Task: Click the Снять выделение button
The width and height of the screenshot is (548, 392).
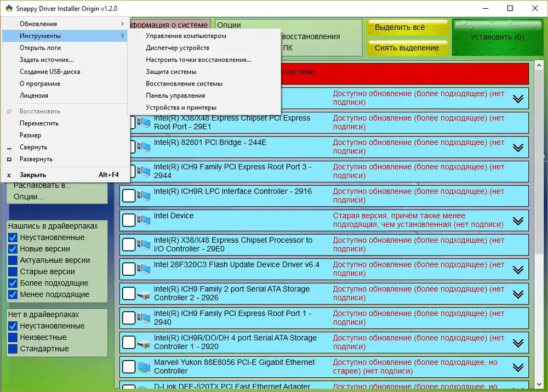Action: (x=408, y=48)
